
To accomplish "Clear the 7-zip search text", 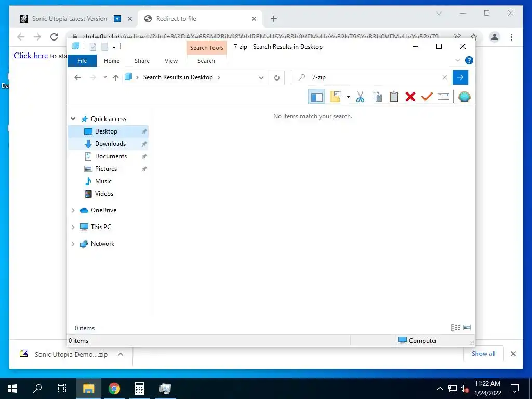I will (445, 78).
